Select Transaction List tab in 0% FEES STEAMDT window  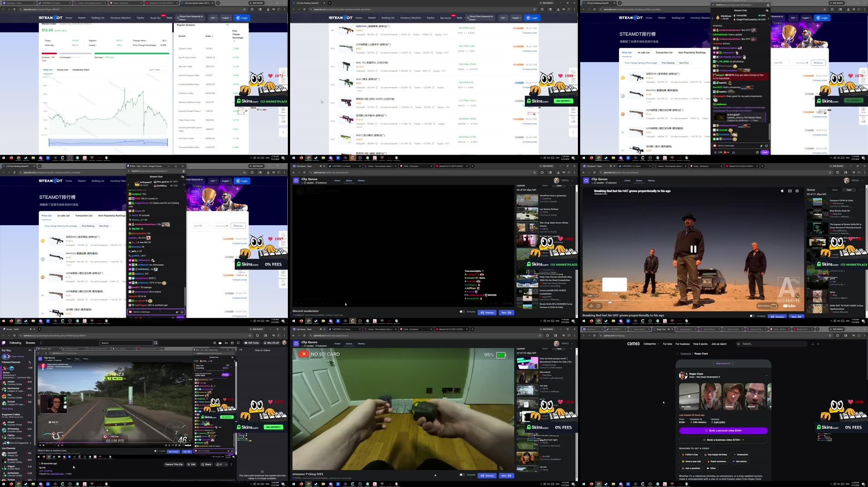point(84,216)
